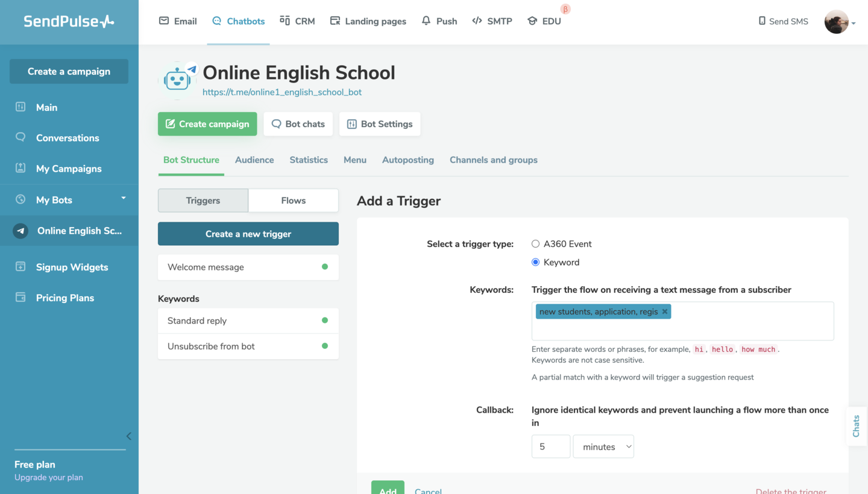Click the Cancel link

tap(428, 490)
